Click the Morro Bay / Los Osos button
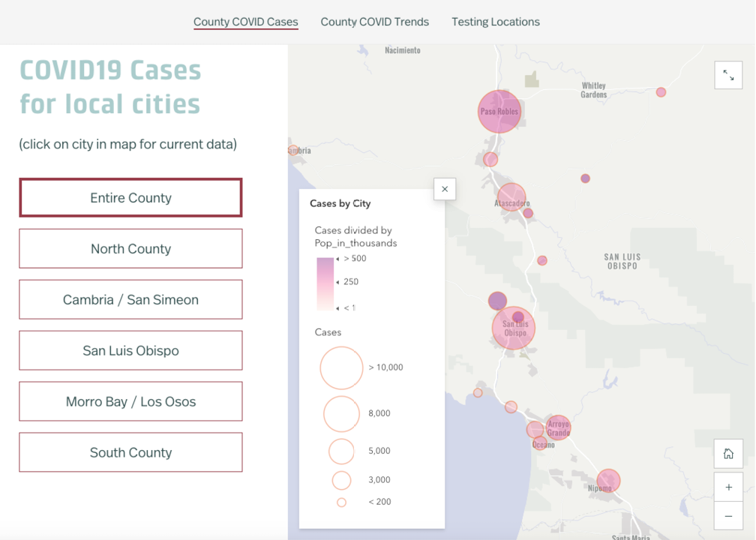Screen dimensions: 756x540 tap(130, 401)
